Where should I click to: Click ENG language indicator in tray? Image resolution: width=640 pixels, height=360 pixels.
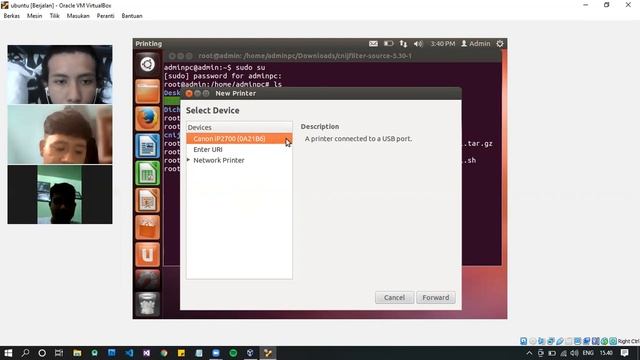pos(588,353)
